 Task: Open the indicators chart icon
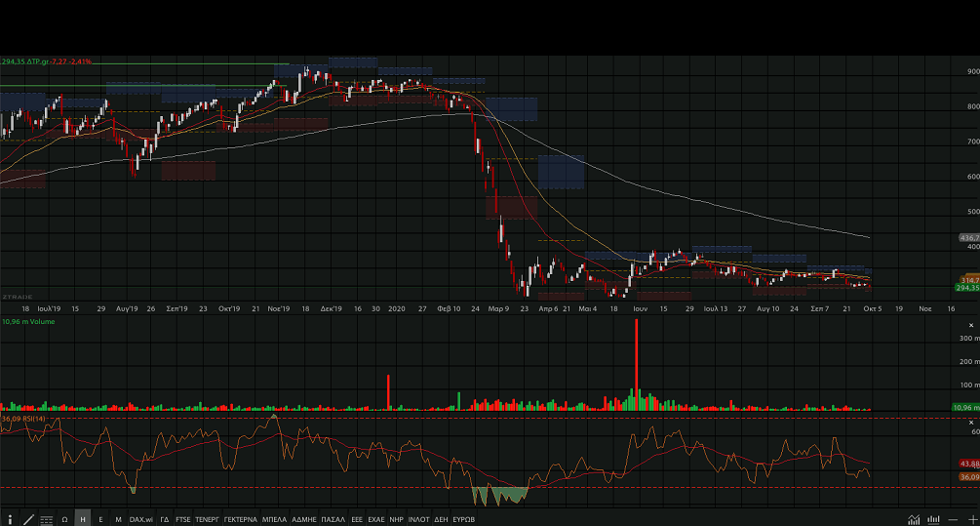pyautogui.click(x=914, y=519)
